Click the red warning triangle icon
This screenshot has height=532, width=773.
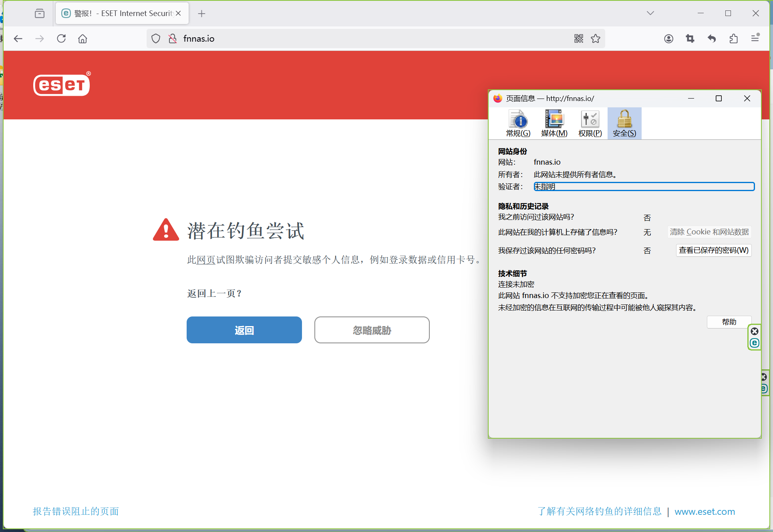(166, 230)
